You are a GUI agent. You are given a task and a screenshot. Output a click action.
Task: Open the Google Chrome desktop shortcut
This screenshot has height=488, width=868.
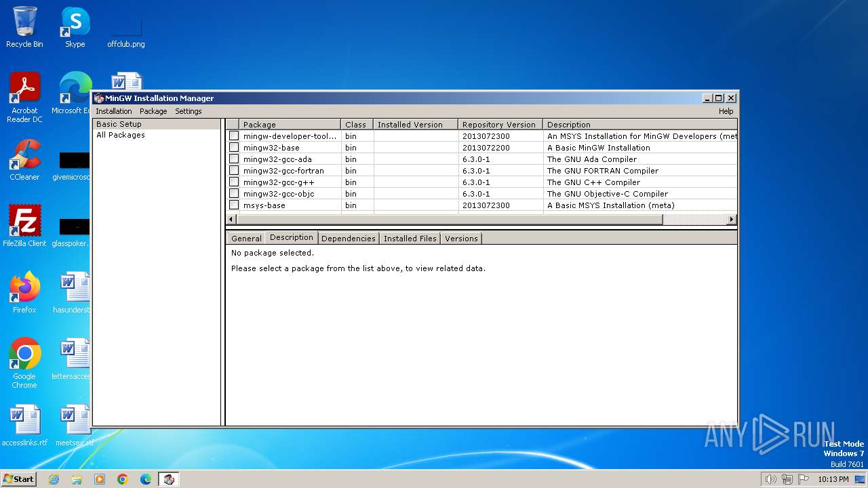coord(24,363)
